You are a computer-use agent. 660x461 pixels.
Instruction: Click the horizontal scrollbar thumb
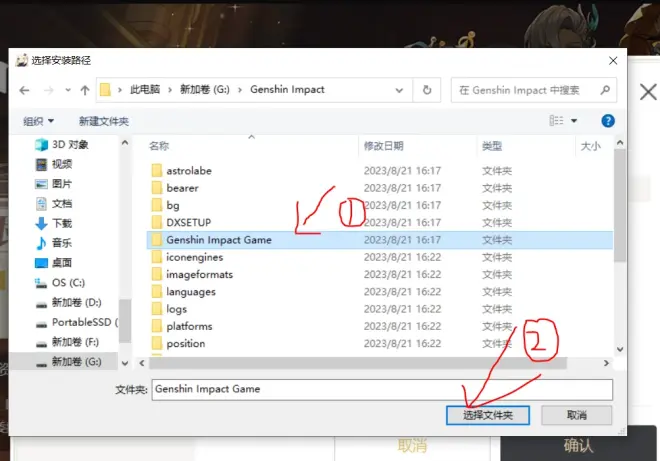(x=358, y=362)
